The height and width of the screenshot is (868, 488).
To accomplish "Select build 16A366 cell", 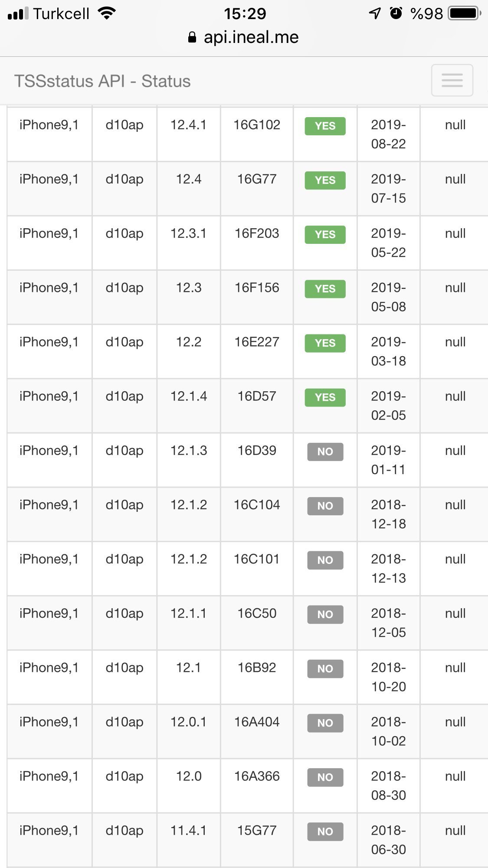I will pyautogui.click(x=257, y=786).
